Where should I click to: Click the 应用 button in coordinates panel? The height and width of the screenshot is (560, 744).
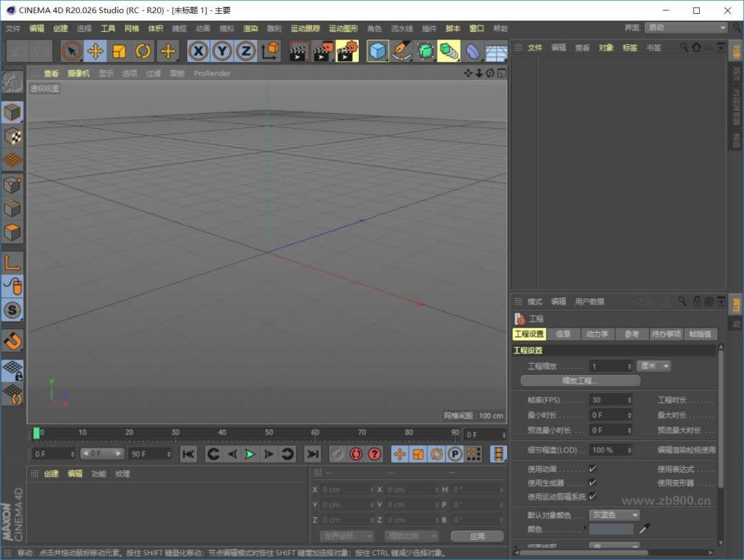coord(477,535)
